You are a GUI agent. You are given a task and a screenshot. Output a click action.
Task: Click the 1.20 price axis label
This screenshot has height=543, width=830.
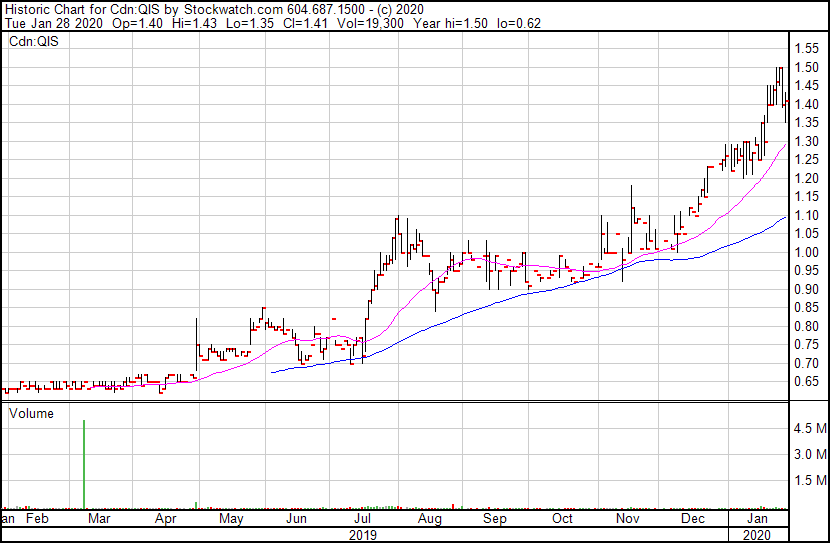(x=807, y=178)
